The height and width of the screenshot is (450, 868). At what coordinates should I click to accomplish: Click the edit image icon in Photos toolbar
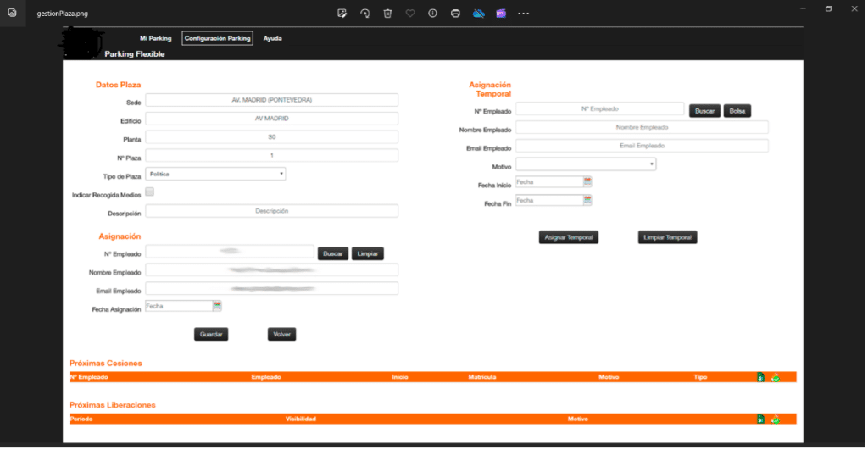point(342,13)
